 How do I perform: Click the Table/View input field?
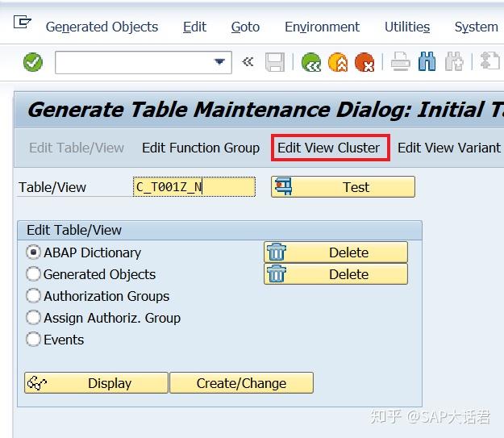(x=194, y=187)
